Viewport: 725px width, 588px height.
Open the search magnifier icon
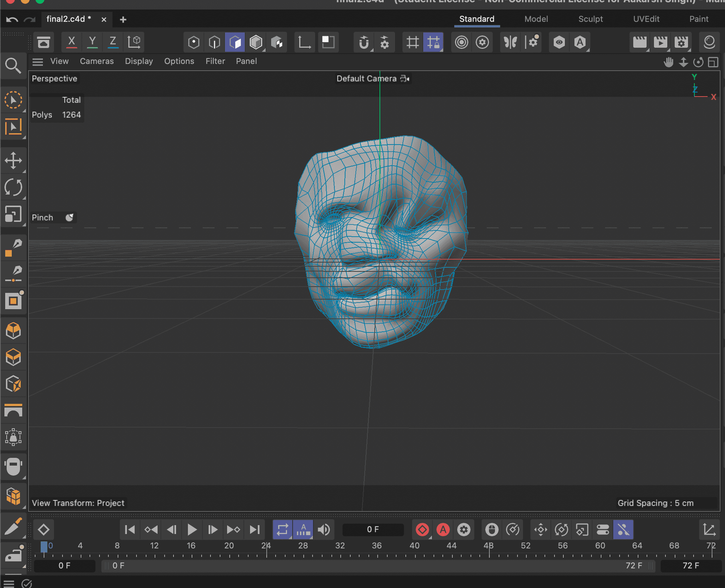[x=13, y=66]
